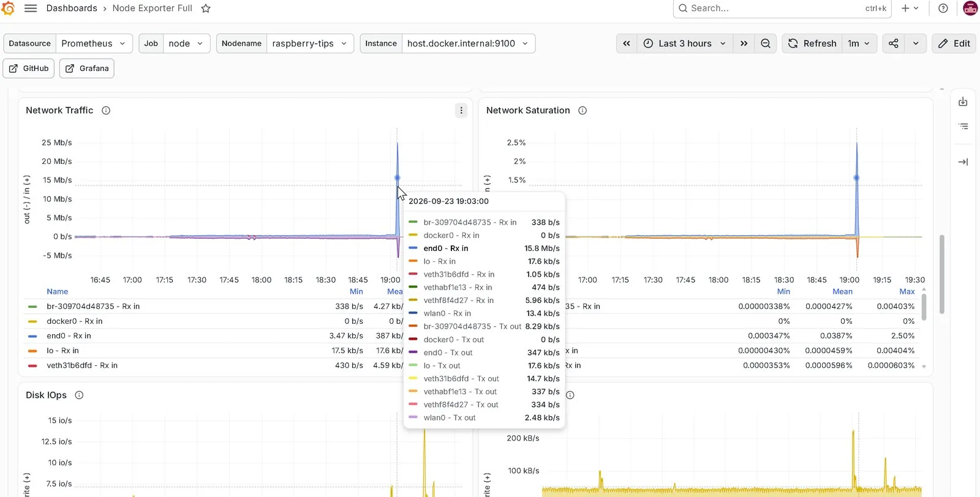Viewport: 980px width, 497px height.
Task: Shift time range backward
Action: coord(627,43)
